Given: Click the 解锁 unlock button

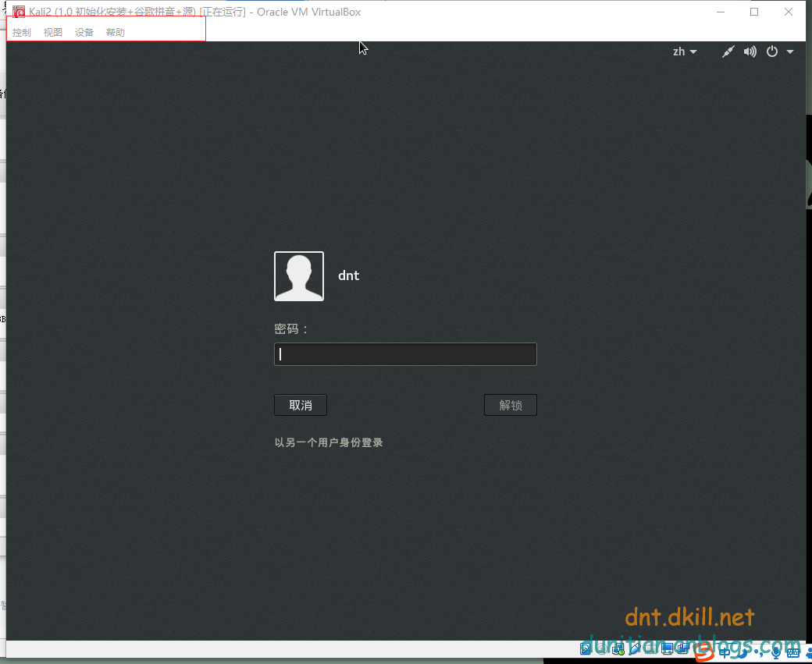Looking at the screenshot, I should point(511,405).
